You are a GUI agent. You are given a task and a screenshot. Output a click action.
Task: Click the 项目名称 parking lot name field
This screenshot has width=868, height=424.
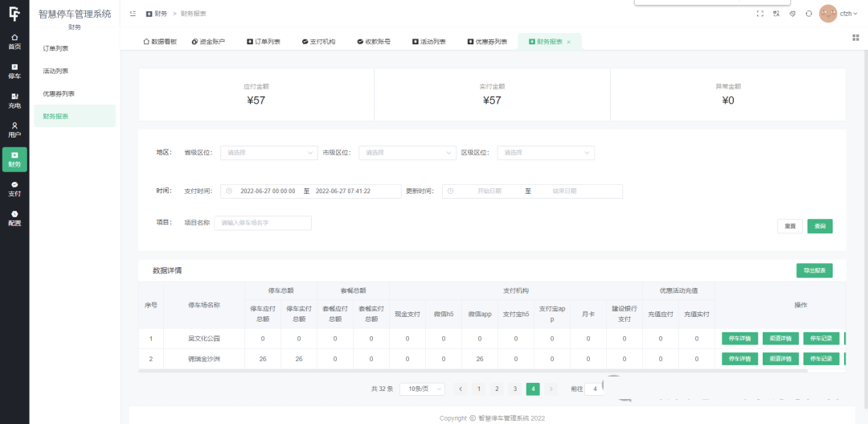point(263,223)
